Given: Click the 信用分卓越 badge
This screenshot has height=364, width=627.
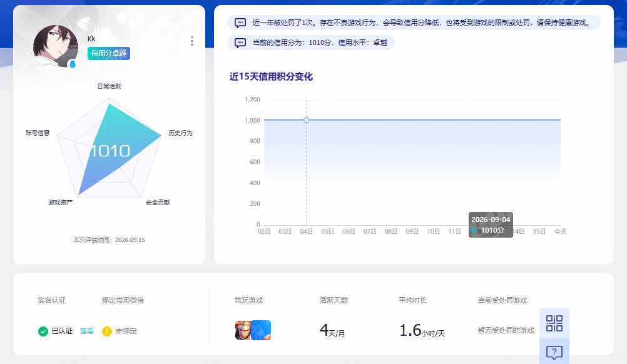Looking at the screenshot, I should click(109, 53).
